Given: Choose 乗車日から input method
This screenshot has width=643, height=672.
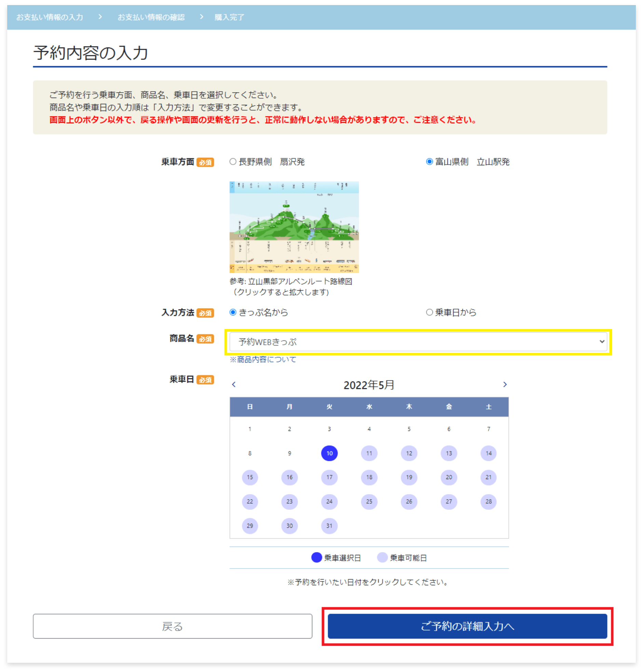Looking at the screenshot, I should coord(429,312).
